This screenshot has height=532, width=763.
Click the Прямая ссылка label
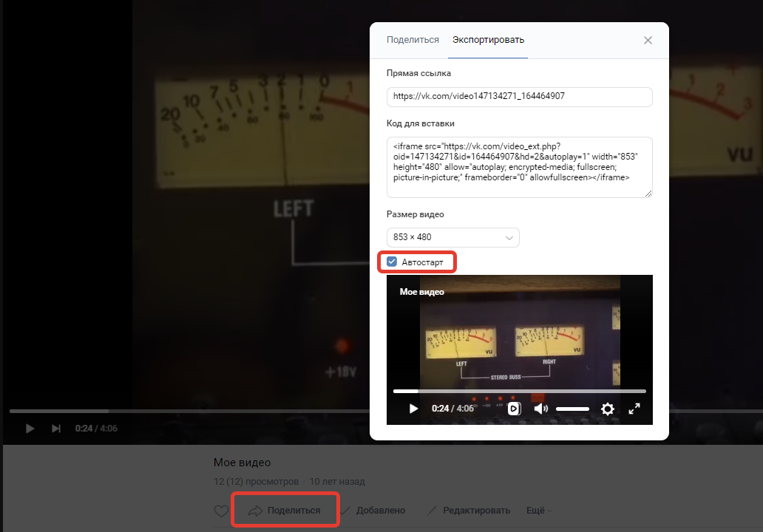[418, 73]
